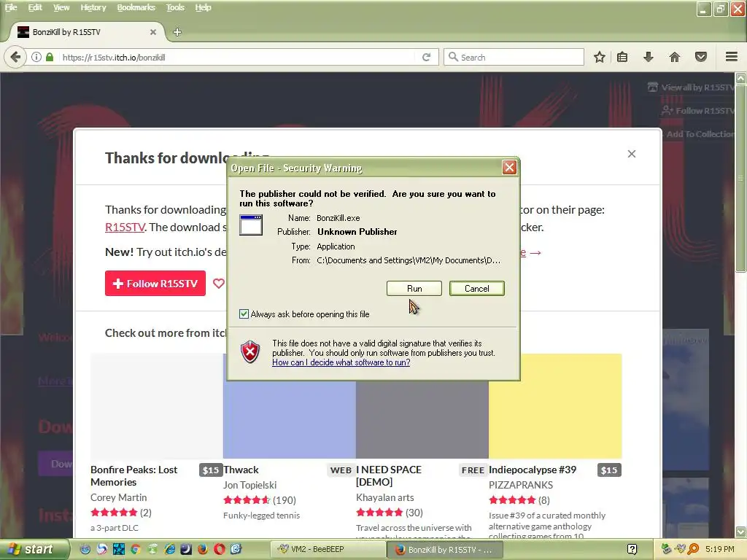Open the Edit menu

pyautogui.click(x=35, y=7)
